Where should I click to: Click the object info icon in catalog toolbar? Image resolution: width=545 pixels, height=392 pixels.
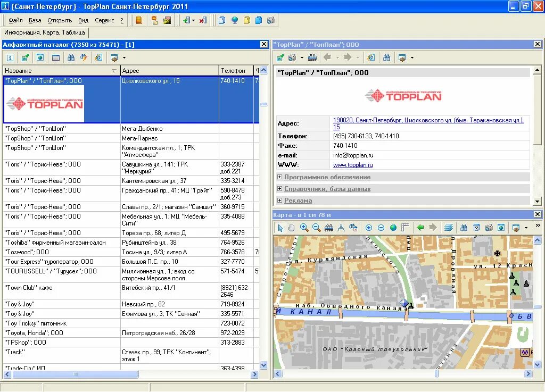tap(10, 57)
